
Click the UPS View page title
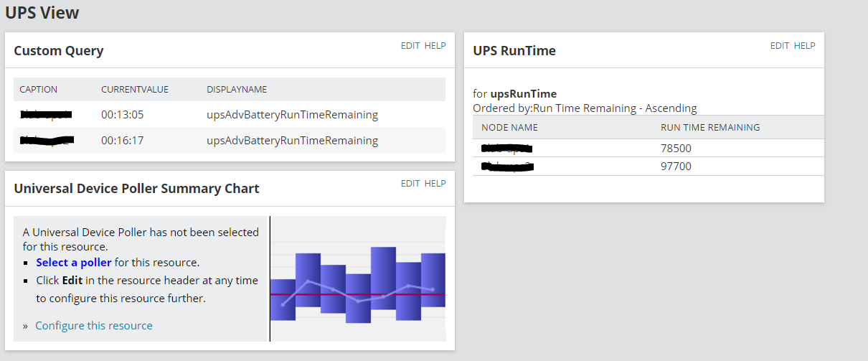click(42, 13)
